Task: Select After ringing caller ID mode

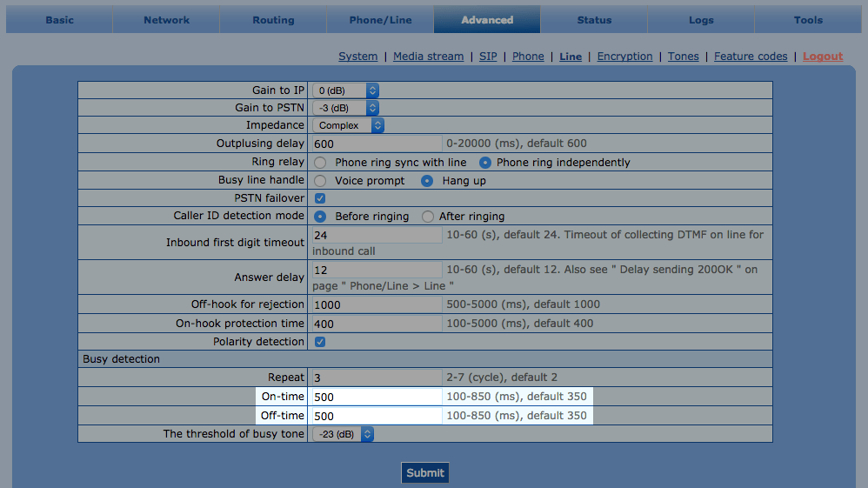Action: pyautogui.click(x=427, y=217)
